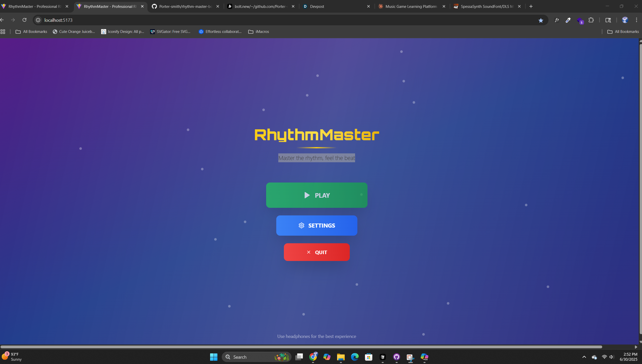This screenshot has height=364, width=642.
Task: Open the GitHub Desktop taskbar icon
Action: coord(396,357)
